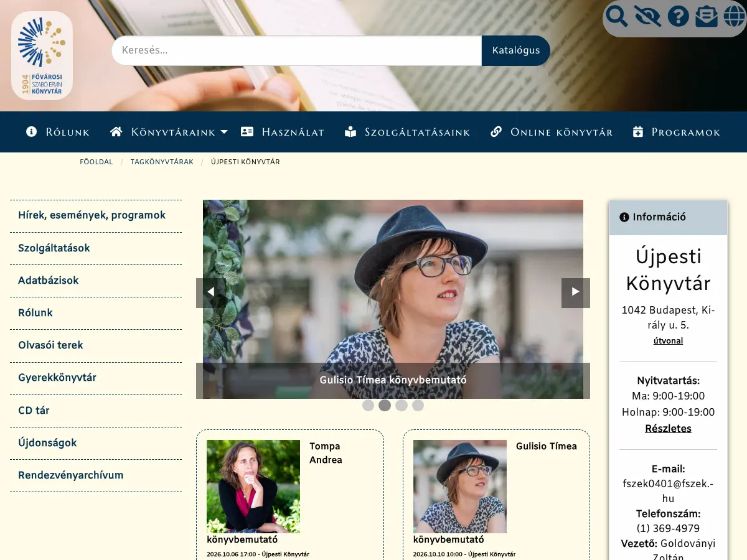747x560 pixels.
Task: Focus the Keresés search field
Action: click(296, 50)
